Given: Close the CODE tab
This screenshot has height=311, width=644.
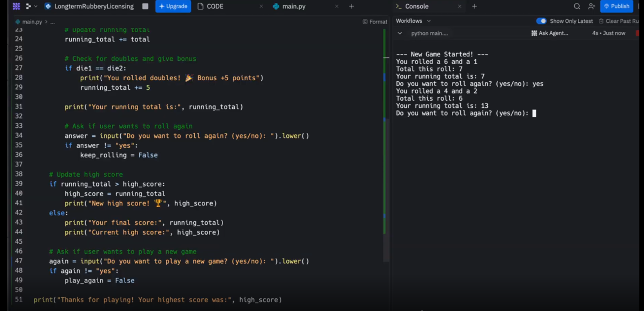Looking at the screenshot, I should point(261,6).
